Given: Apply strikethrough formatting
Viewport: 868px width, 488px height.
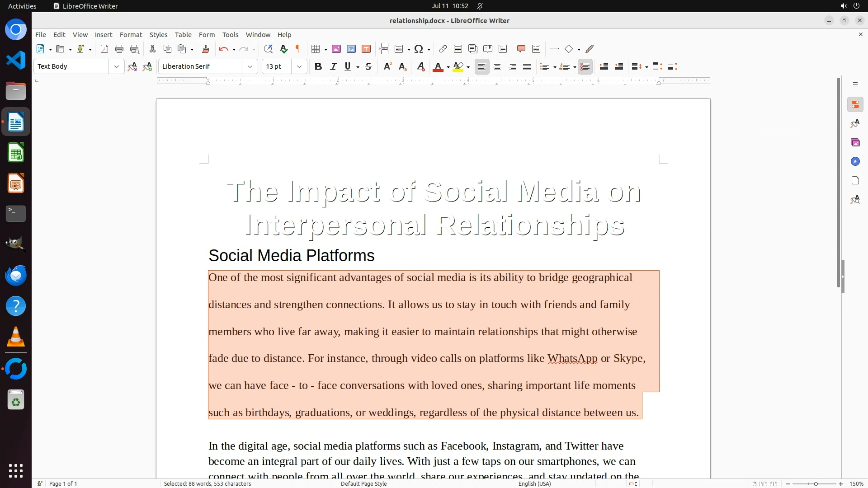Looking at the screenshot, I should (368, 66).
